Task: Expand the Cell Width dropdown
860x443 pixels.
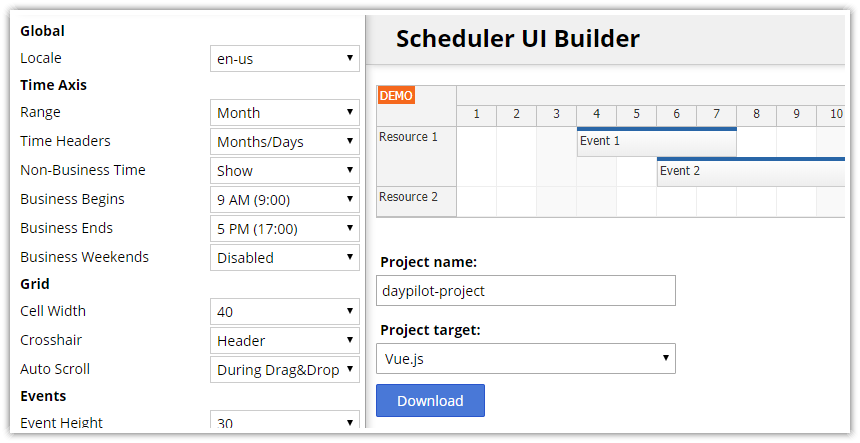Action: click(285, 312)
